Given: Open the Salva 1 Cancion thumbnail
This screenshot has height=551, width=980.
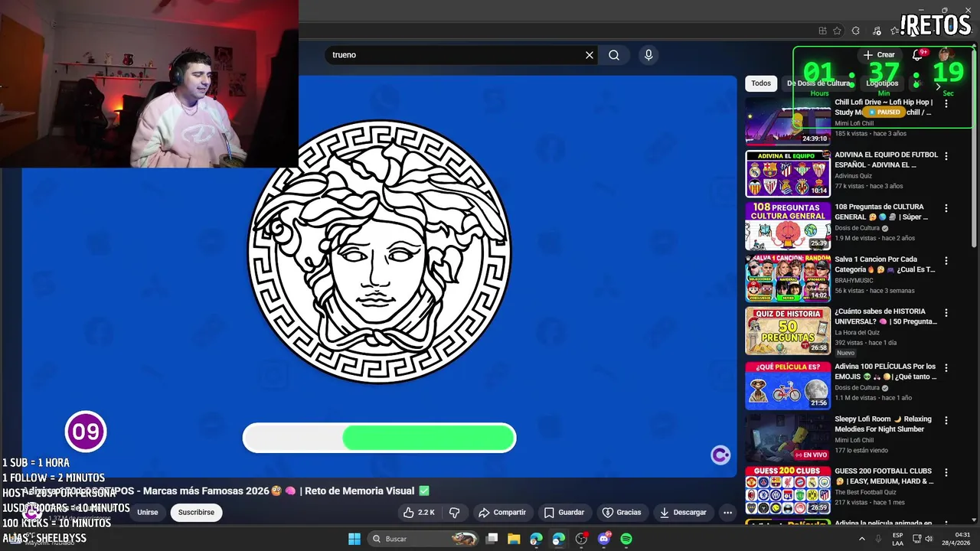Looking at the screenshot, I should 788,279.
